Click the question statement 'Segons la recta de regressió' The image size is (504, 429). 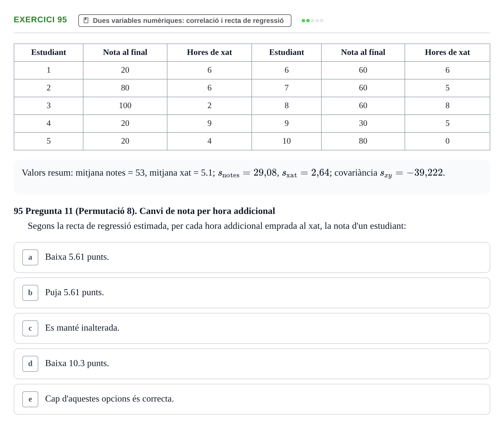pos(217,226)
